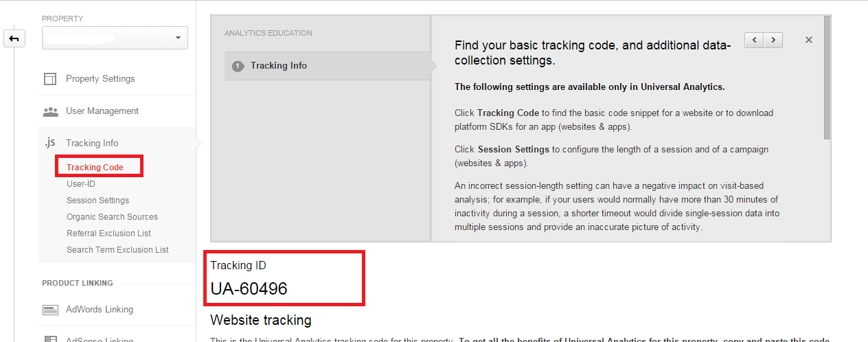Open Organic Search Sources
Screen dimensions: 868x342
112,217
